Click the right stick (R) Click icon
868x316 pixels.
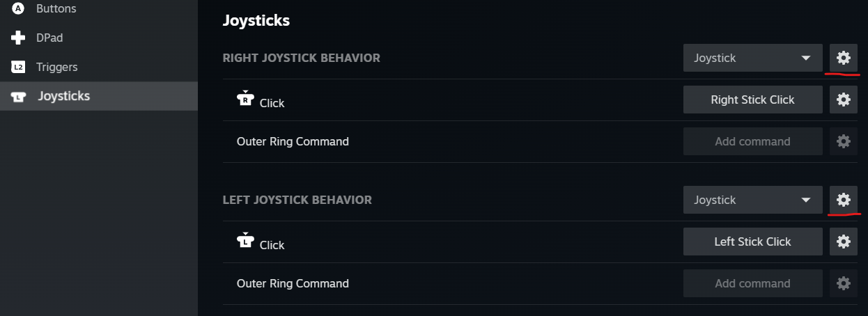tap(245, 99)
